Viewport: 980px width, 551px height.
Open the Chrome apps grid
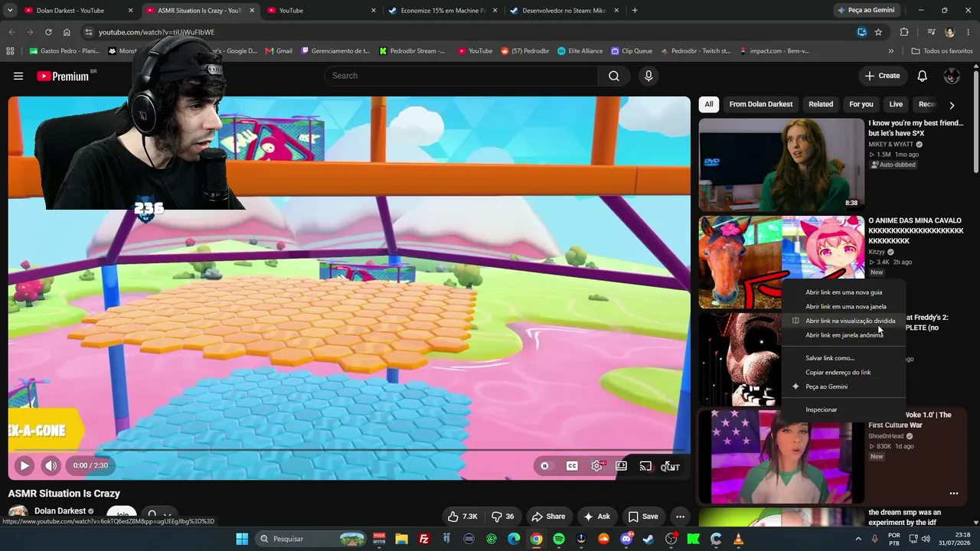tap(10, 51)
